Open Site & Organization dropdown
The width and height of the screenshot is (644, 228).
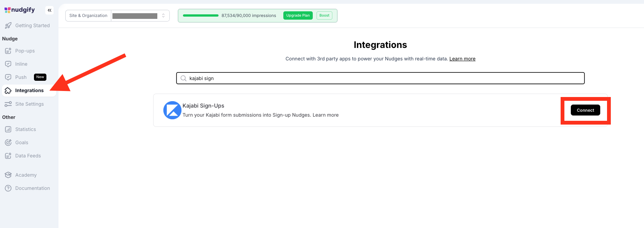point(117,16)
